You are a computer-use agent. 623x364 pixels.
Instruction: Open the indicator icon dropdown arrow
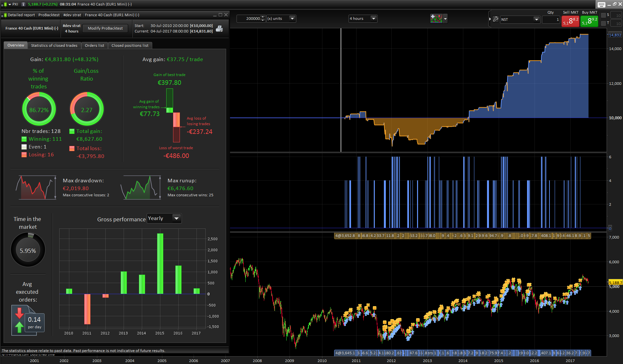pyautogui.click(x=445, y=19)
